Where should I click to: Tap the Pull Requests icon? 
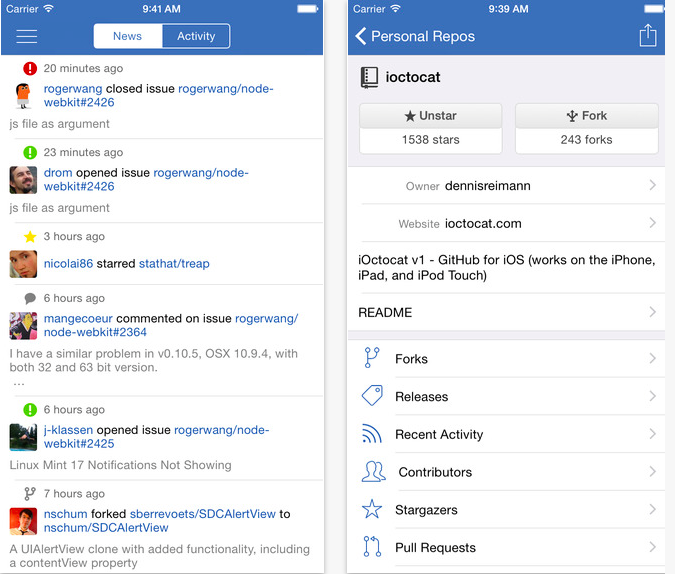(x=372, y=546)
